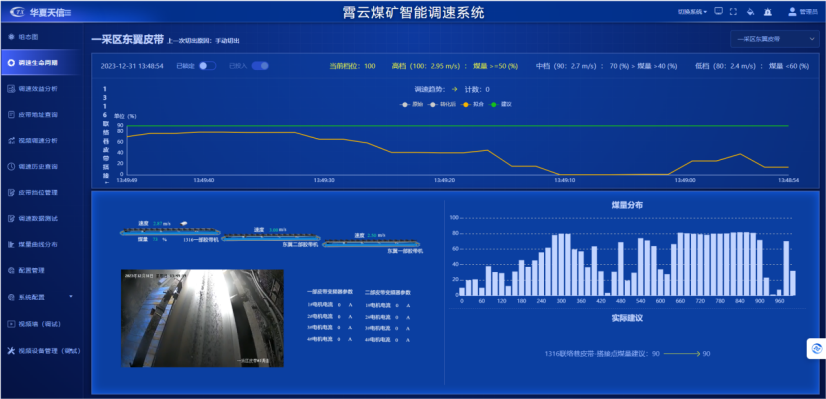Click the floating widget icon at right edge
The width and height of the screenshot is (826, 399).
click(816, 348)
